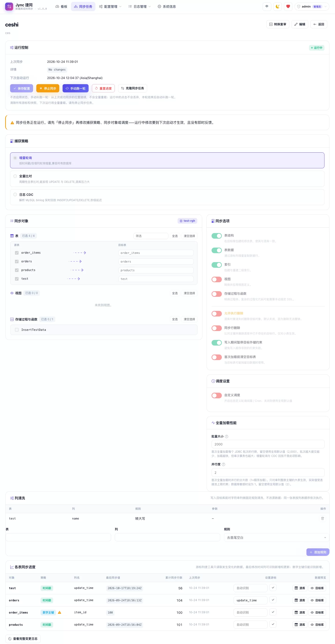The width and height of the screenshot is (335, 644).
Task: Preview target table for order_items row
Action: pos(317,613)
